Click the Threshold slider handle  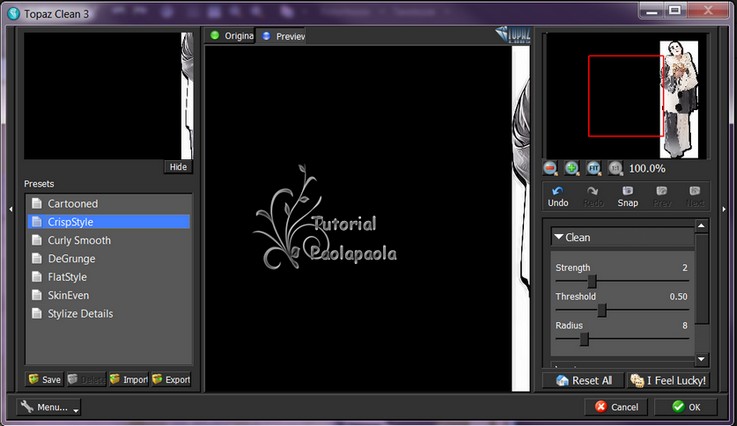point(602,310)
